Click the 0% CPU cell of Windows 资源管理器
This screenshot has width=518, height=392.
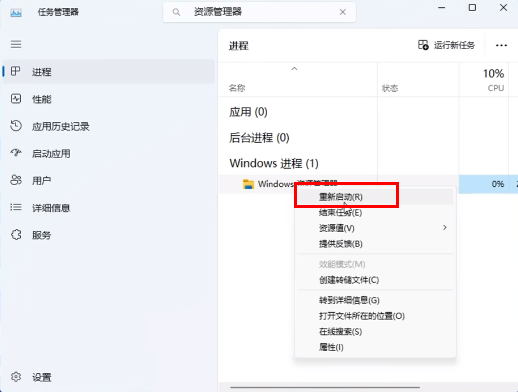[484, 184]
